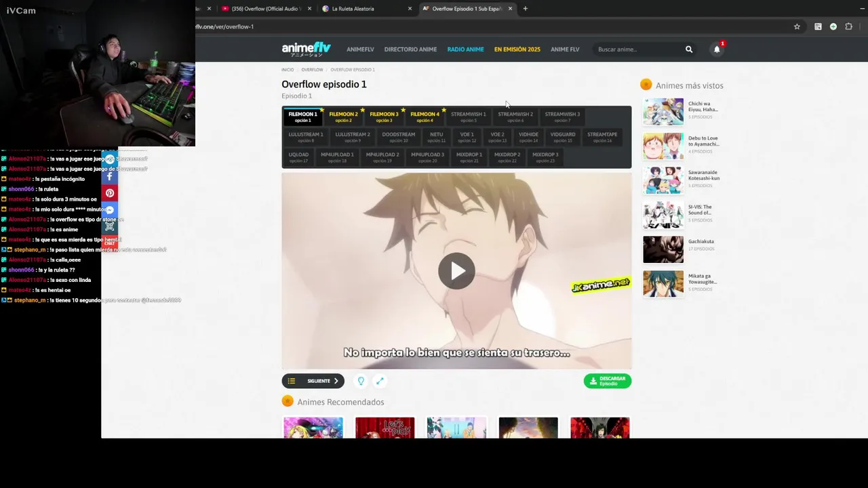The width and height of the screenshot is (868, 488).
Task: Open the ANIMEFLV nav menu item
Action: 360,49
